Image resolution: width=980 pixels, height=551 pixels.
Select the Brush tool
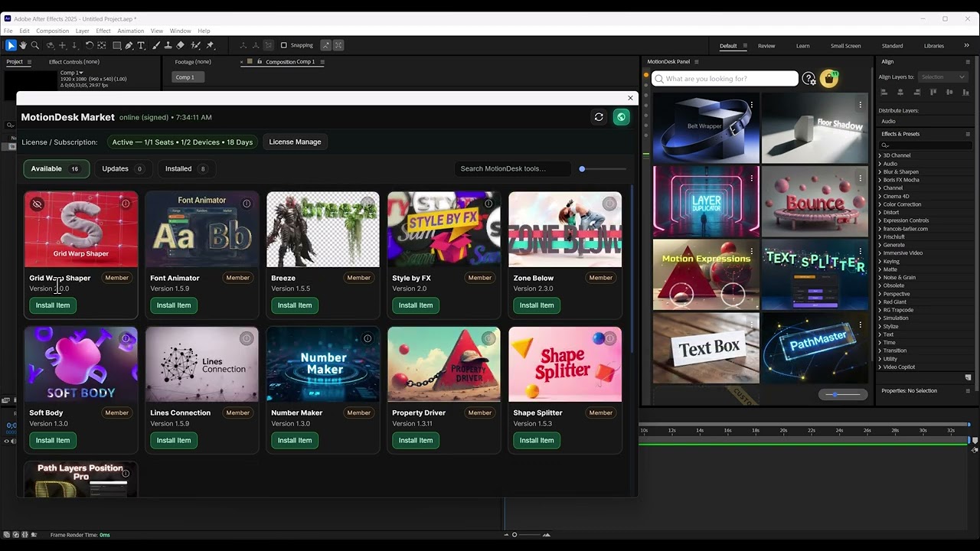click(156, 45)
